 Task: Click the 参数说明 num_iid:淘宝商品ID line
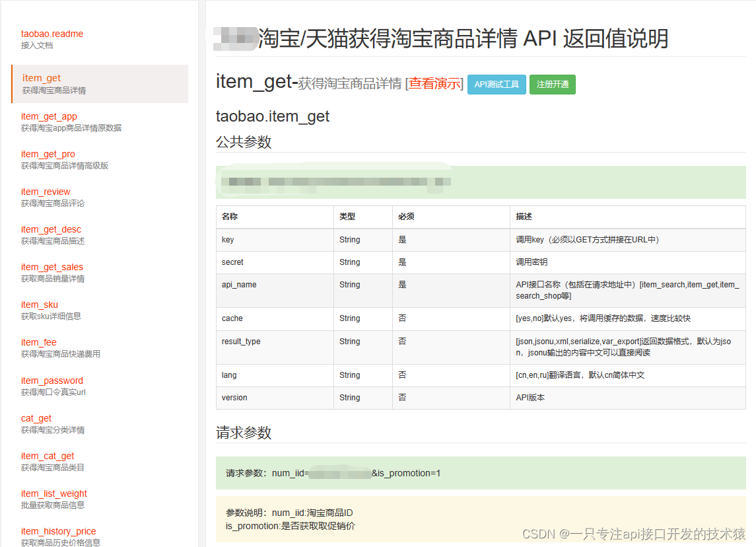(x=289, y=513)
